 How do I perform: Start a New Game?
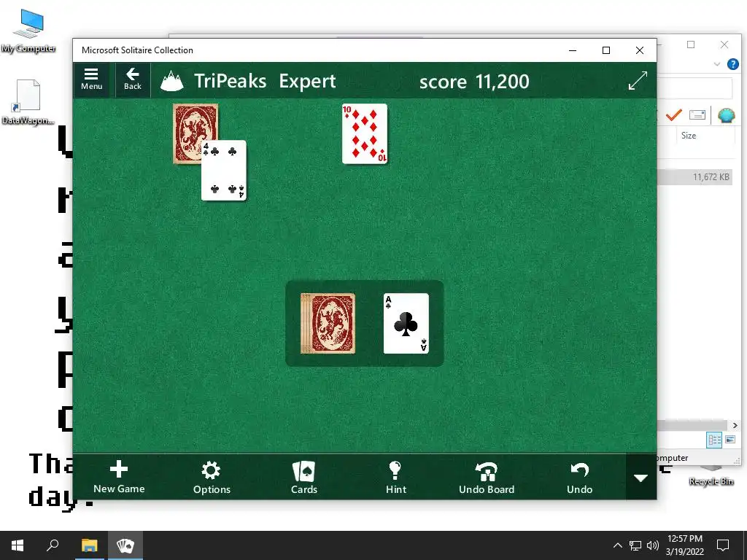[119, 477]
